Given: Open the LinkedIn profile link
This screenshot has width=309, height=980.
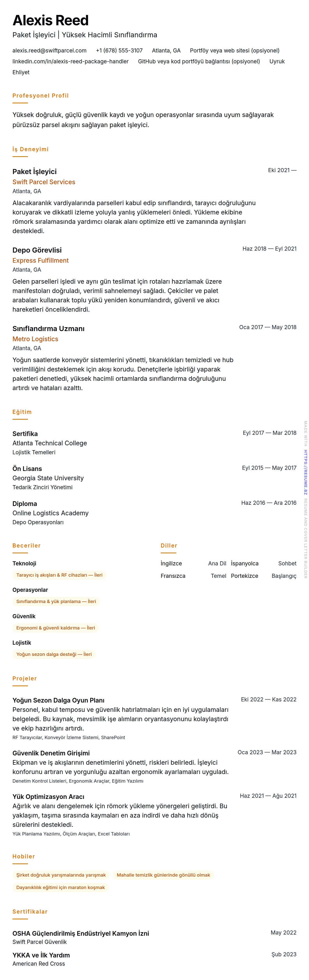Looking at the screenshot, I should [70, 62].
